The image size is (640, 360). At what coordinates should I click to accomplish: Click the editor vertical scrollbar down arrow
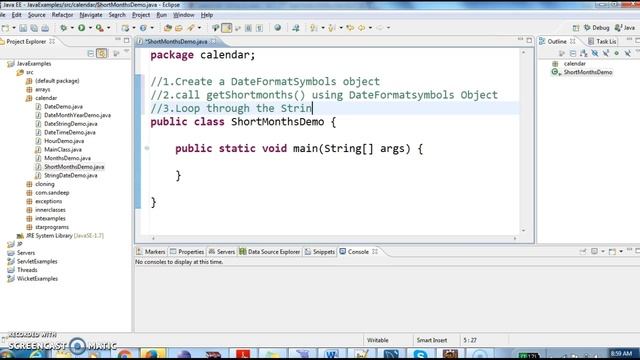[x=523, y=231]
